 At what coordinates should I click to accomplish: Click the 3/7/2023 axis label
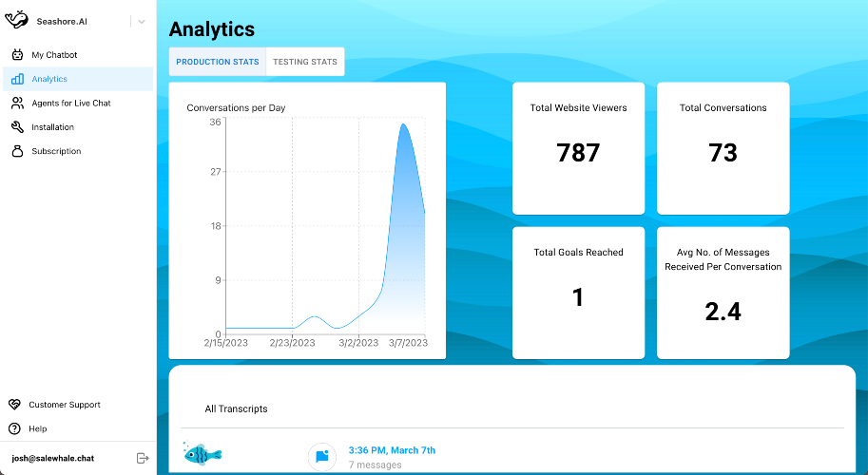click(408, 343)
